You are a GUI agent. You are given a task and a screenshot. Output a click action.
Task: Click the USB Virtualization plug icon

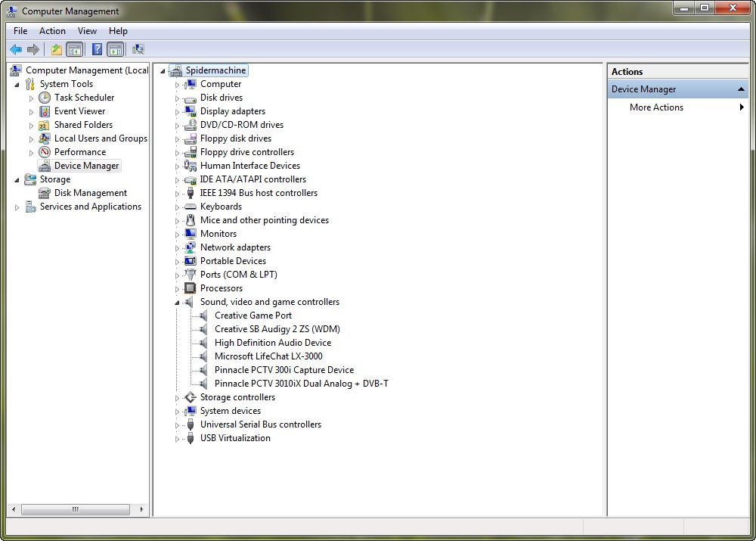(x=191, y=438)
